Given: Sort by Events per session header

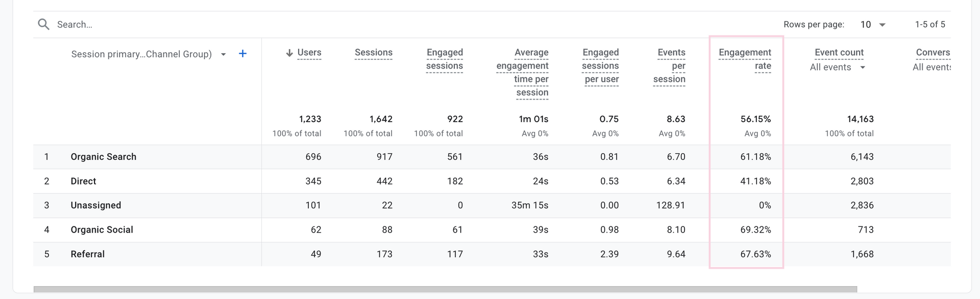Looking at the screenshot, I should coord(670,66).
